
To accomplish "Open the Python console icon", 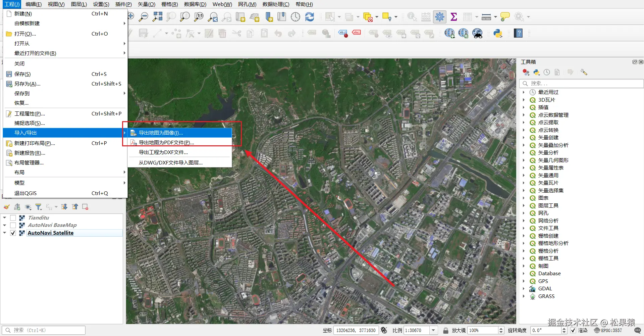I will coord(498,33).
